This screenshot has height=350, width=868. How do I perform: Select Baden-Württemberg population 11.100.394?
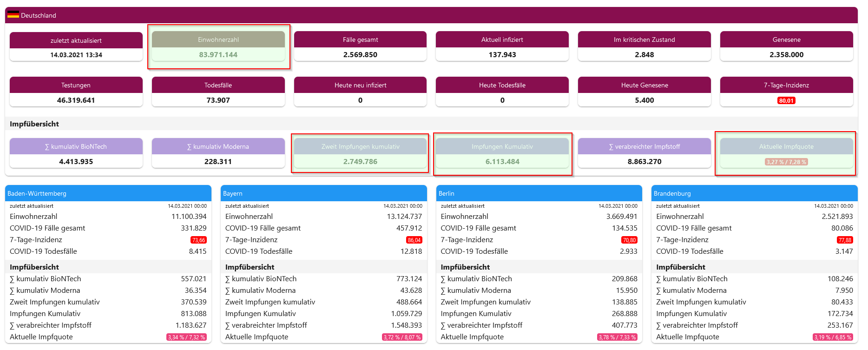[189, 217]
